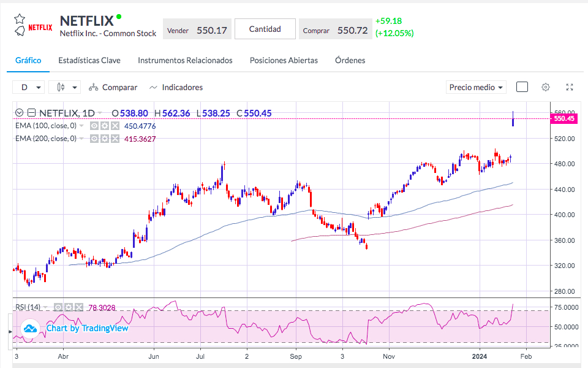Remove the RSI 14 indicator

79,307
